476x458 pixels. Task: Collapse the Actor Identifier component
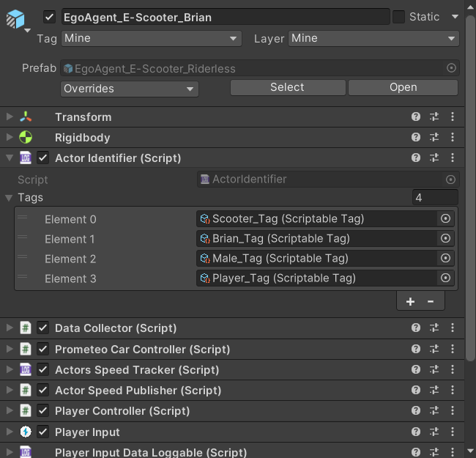[10, 158]
